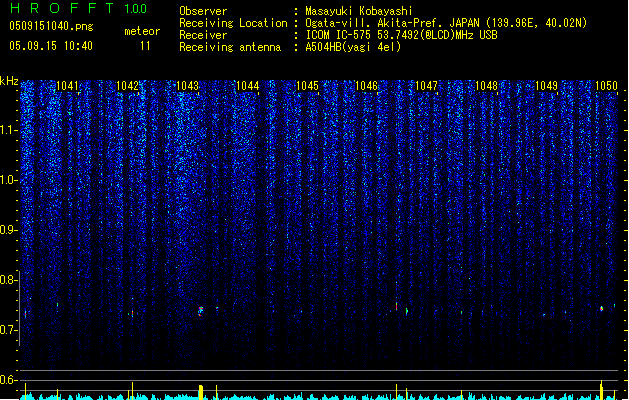Click the meteor count value 11
This screenshot has height=400, width=629.
pos(145,46)
